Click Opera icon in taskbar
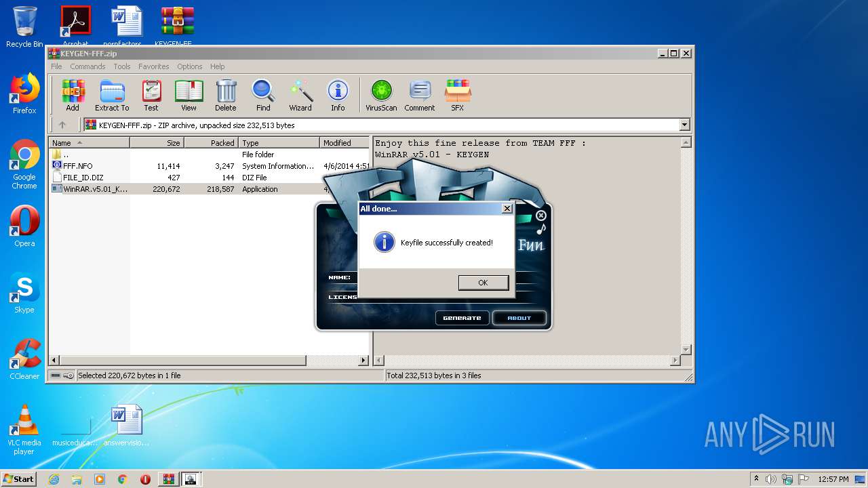Viewport: 868px width, 488px height. [145, 479]
